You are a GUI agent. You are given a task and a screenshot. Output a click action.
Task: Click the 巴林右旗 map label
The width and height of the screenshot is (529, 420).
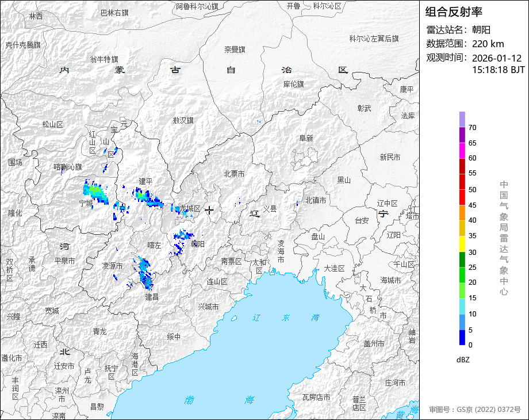pyautogui.click(x=114, y=13)
